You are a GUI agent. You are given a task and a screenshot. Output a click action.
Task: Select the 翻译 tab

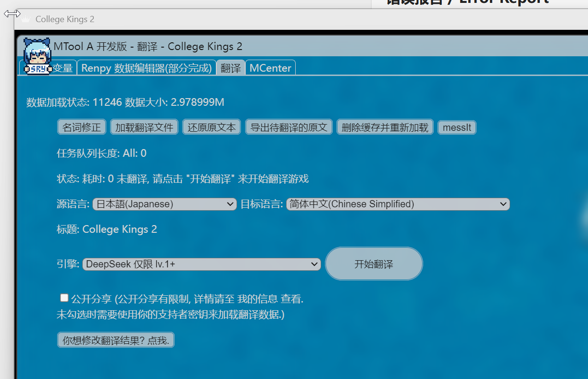pos(231,68)
